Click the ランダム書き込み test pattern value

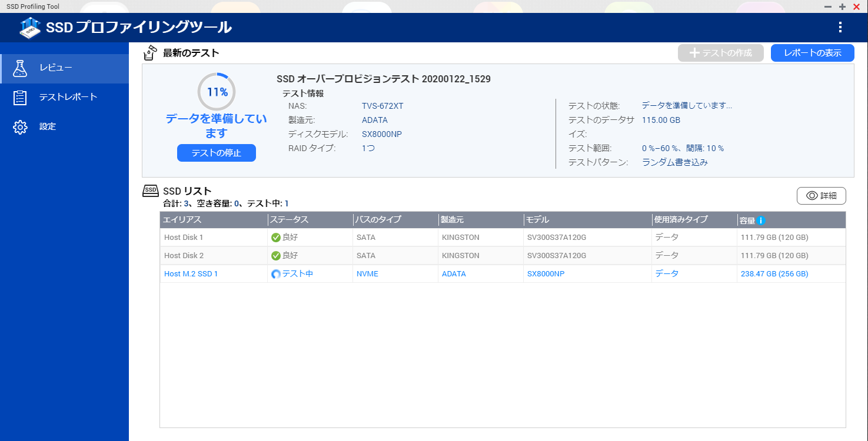(x=675, y=162)
